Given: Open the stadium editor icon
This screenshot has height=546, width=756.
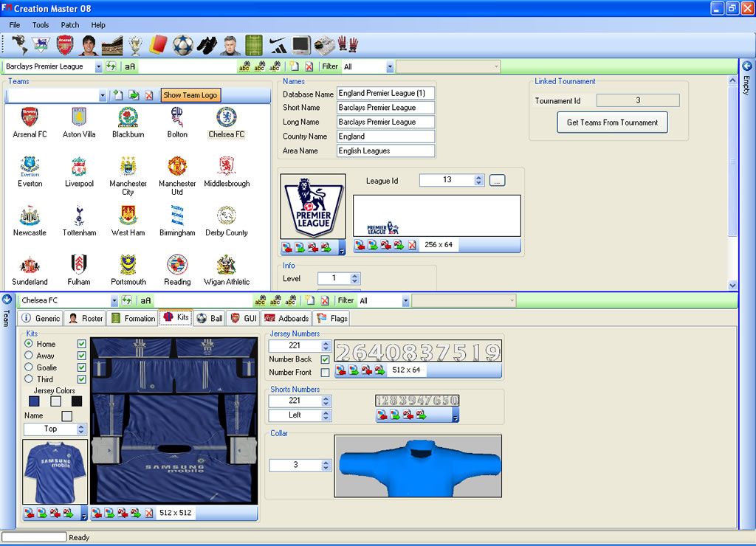Looking at the screenshot, I should (x=112, y=45).
